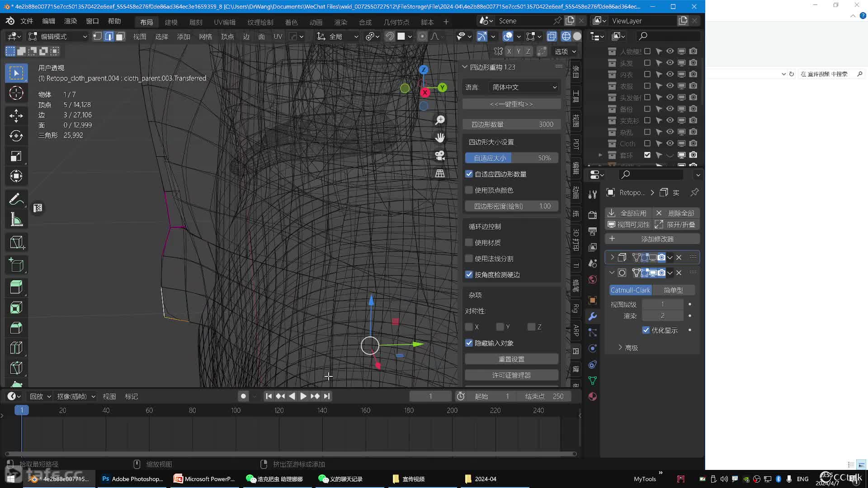Select the Loop Cut tool
Screen dimensions: 868x488
click(x=16, y=347)
